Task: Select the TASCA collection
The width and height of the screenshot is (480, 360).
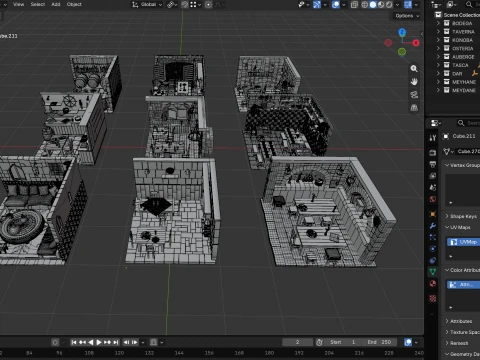Action: pyautogui.click(x=460, y=65)
